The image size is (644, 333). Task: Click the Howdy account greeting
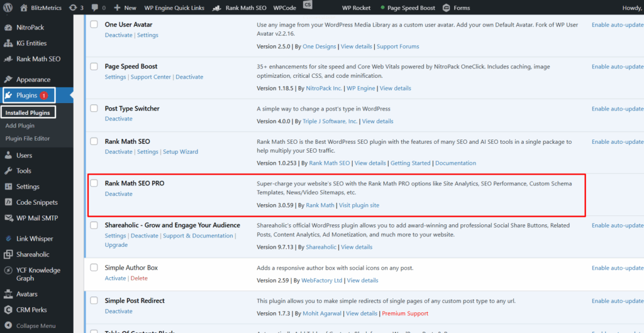[632, 8]
